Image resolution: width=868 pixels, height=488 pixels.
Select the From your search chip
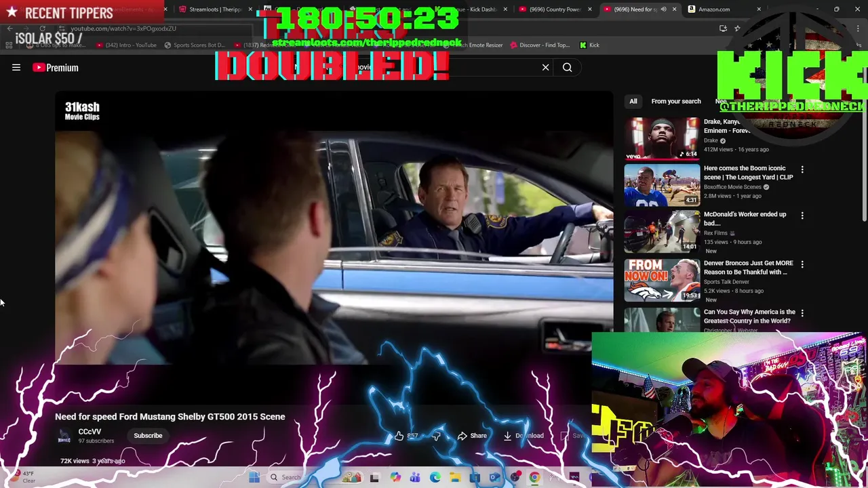click(x=676, y=101)
